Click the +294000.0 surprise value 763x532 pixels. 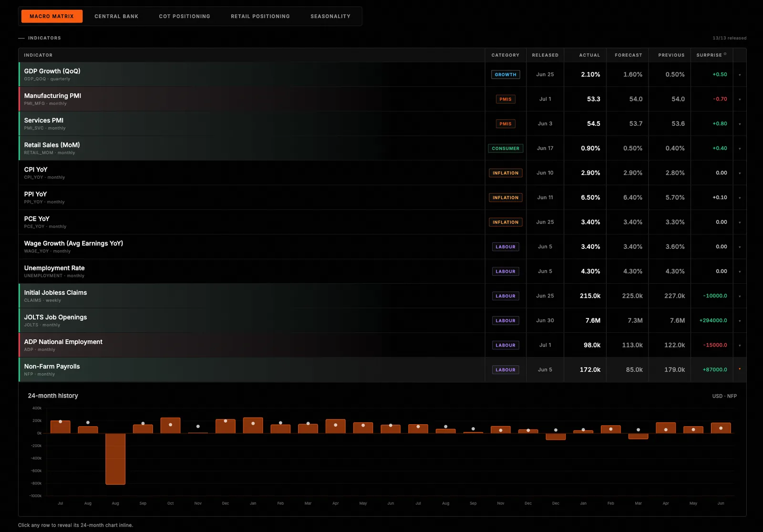tap(713, 320)
